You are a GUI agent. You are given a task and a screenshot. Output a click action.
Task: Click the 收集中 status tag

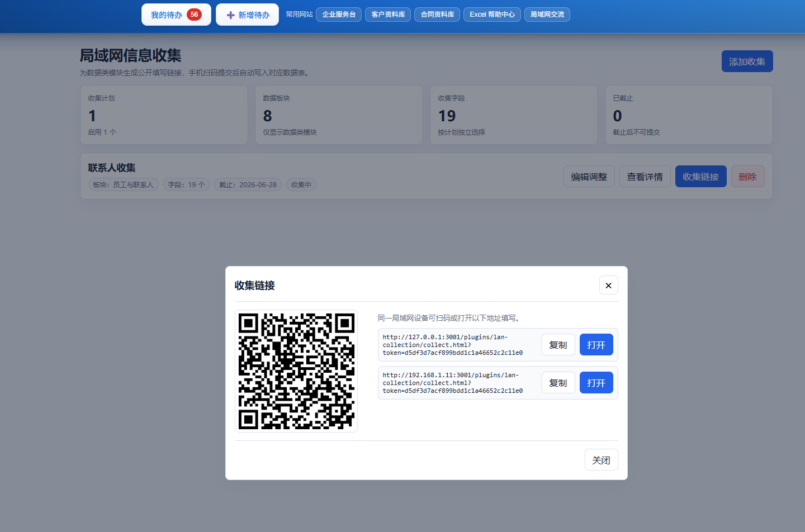point(301,184)
